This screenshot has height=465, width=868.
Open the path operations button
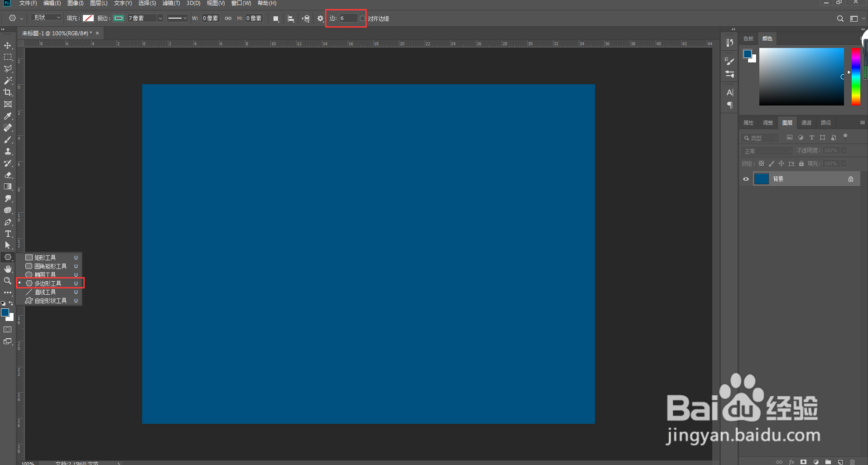[x=276, y=19]
